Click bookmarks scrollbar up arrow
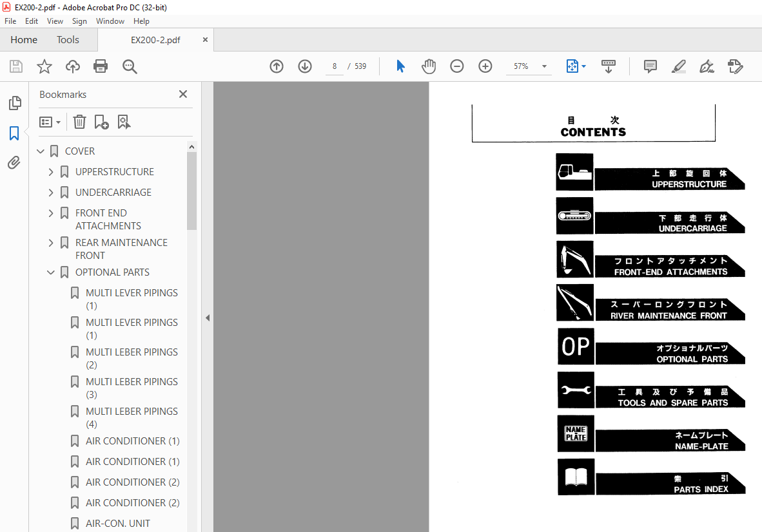Image resolution: width=762 pixels, height=532 pixels. (x=191, y=147)
